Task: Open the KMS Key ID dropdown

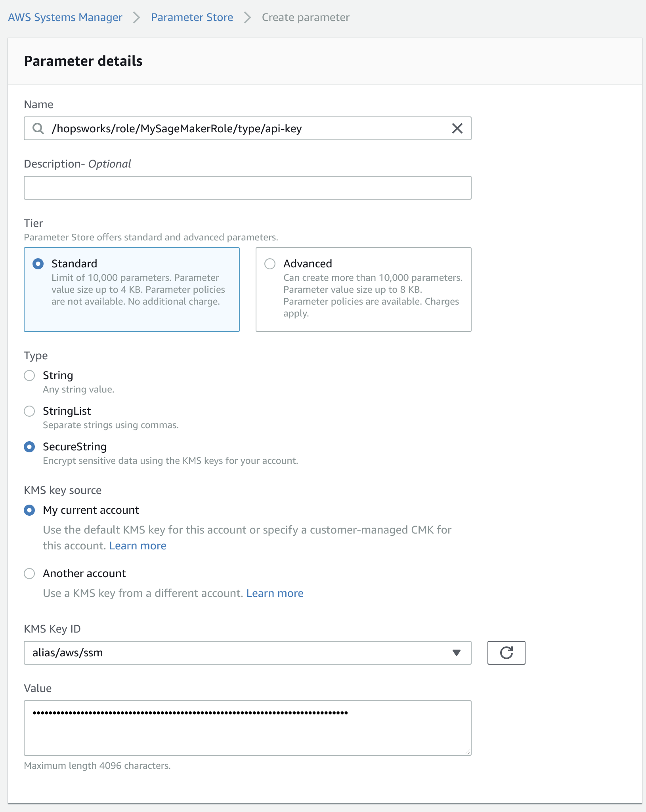Action: [x=247, y=652]
